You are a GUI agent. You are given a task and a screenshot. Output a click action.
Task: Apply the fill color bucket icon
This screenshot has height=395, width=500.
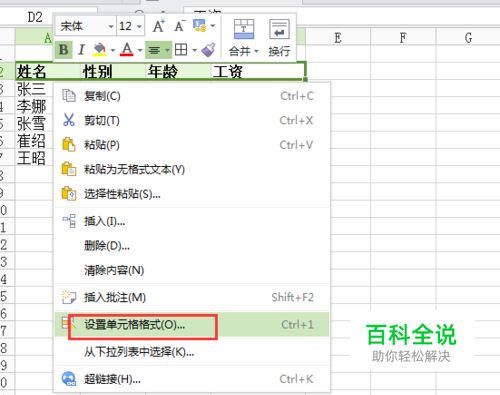click(x=99, y=50)
